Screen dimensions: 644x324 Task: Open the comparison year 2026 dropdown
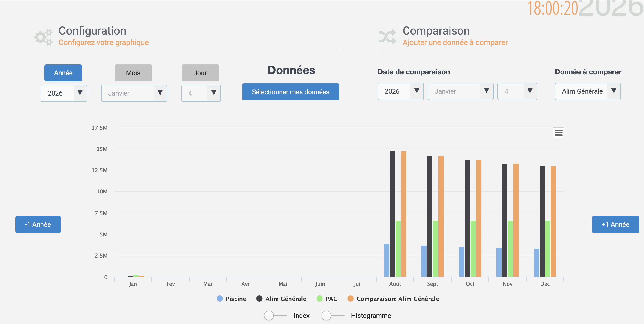coord(400,91)
